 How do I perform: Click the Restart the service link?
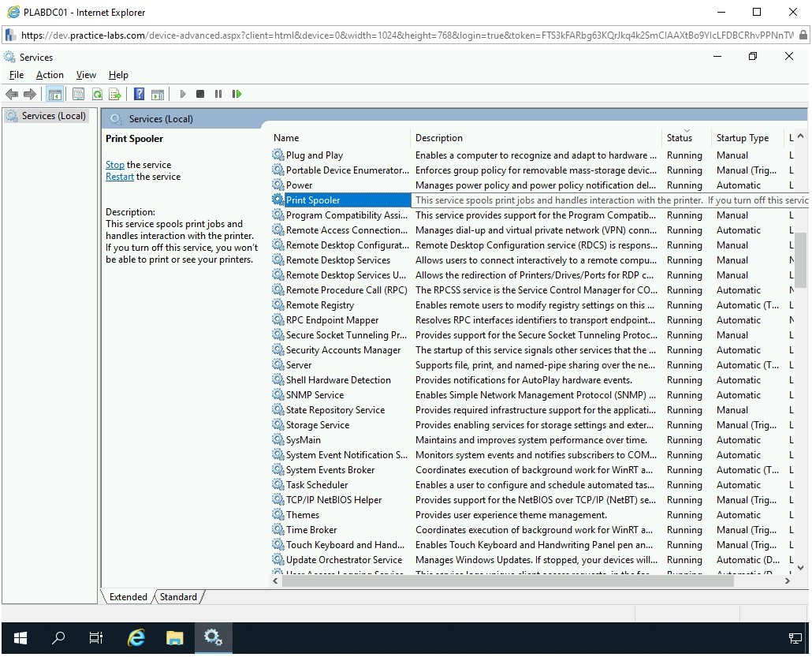(119, 177)
